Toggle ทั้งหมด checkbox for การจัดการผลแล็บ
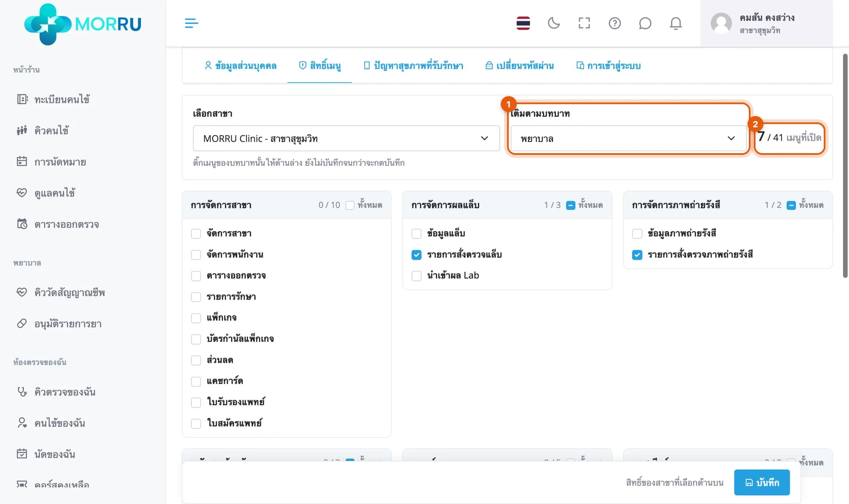The height and width of the screenshot is (504, 849). point(571,205)
